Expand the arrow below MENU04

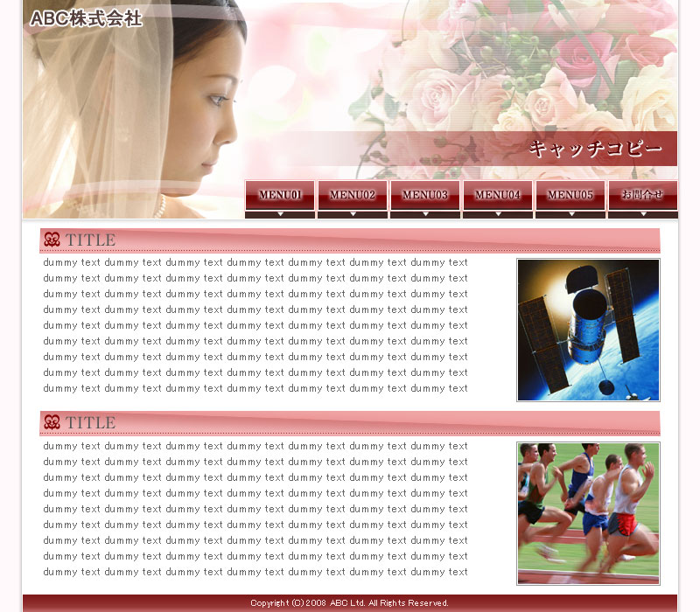click(x=498, y=214)
